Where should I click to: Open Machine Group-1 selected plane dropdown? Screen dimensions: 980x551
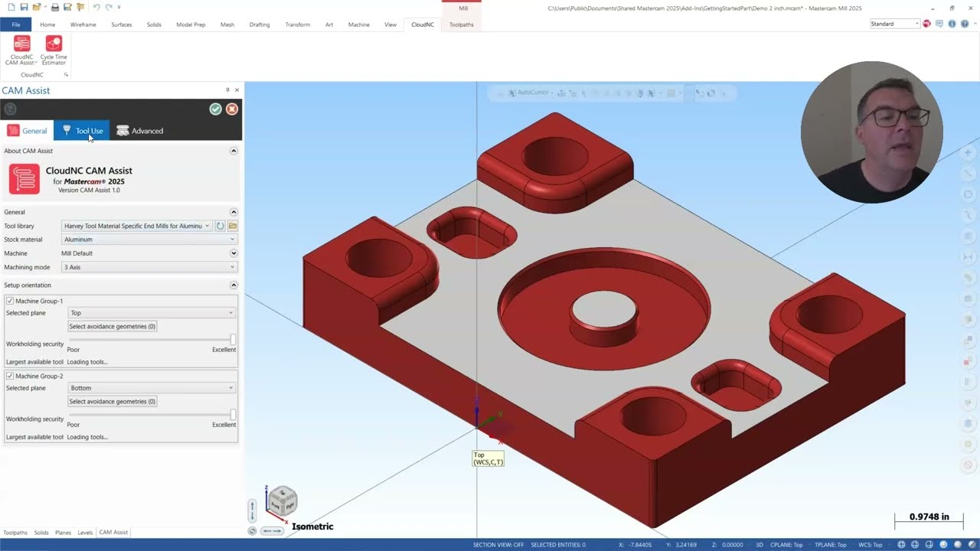coord(152,313)
